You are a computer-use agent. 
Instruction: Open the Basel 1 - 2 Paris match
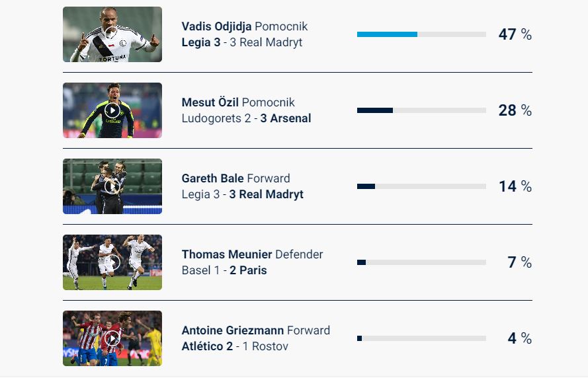224,270
